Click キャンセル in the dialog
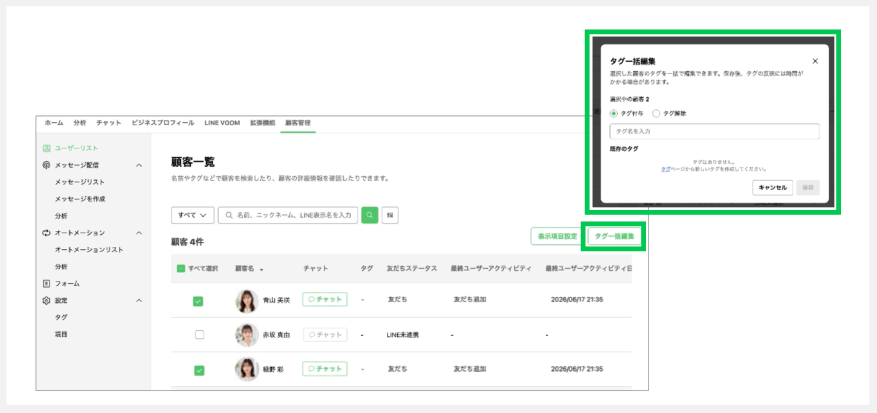Screen dimensions: 877x413 point(772,187)
